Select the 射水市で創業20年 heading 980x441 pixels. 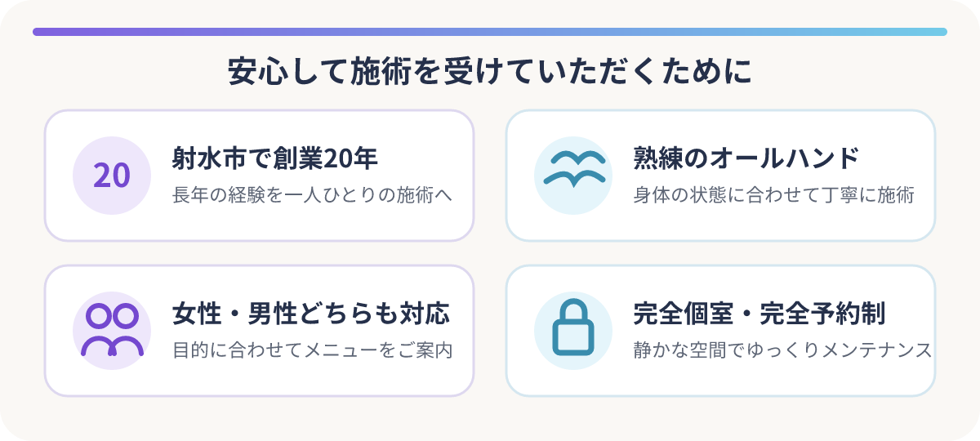coord(275,158)
